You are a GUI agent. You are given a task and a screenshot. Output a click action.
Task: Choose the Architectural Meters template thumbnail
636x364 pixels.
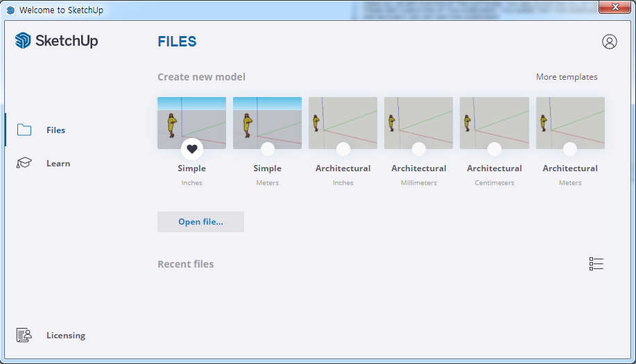[x=570, y=123]
